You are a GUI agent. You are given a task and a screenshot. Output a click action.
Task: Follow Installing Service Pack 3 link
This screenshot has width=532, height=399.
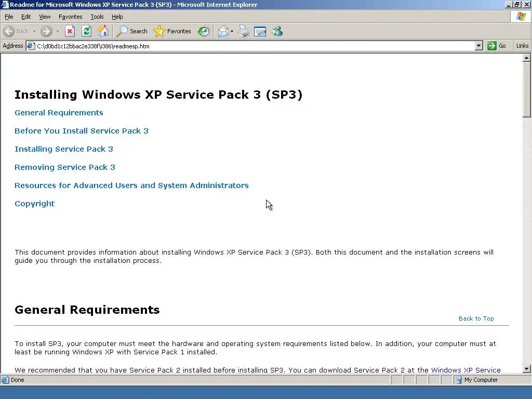tap(64, 149)
